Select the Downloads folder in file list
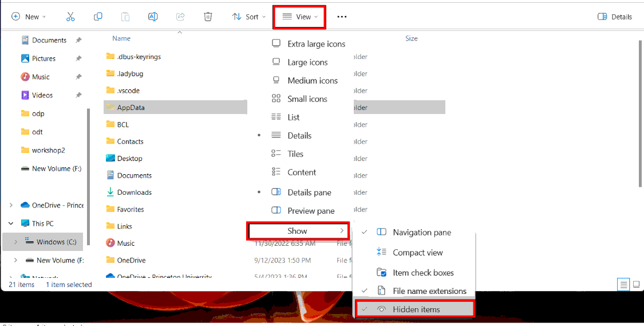644x326 pixels. point(134,193)
